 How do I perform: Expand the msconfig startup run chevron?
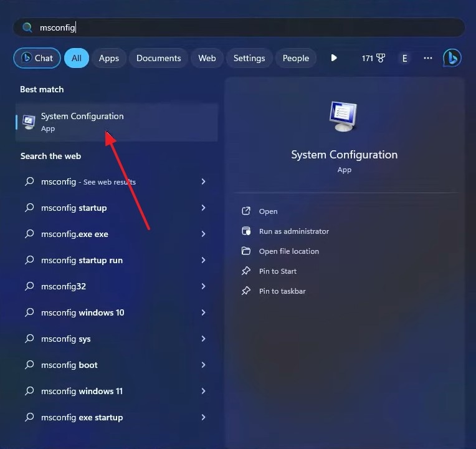point(203,260)
